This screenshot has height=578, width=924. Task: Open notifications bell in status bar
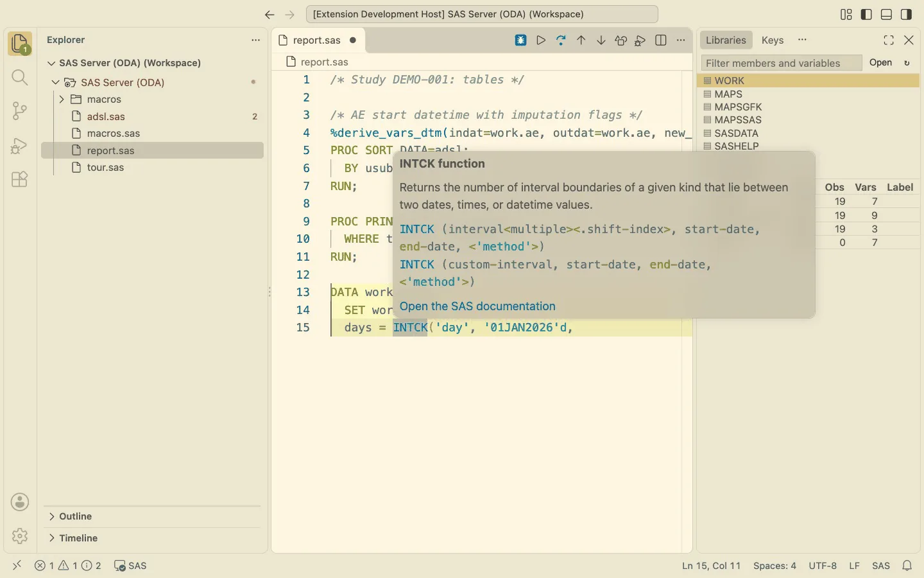click(x=907, y=566)
